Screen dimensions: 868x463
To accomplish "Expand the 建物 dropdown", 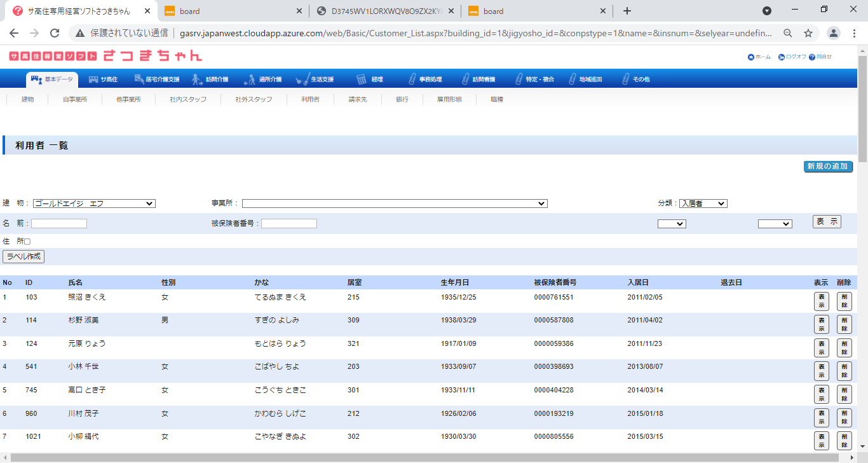I will point(94,204).
